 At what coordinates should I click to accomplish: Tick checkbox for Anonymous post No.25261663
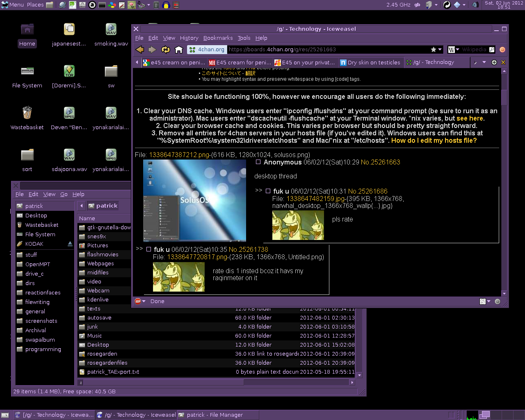pos(258,162)
